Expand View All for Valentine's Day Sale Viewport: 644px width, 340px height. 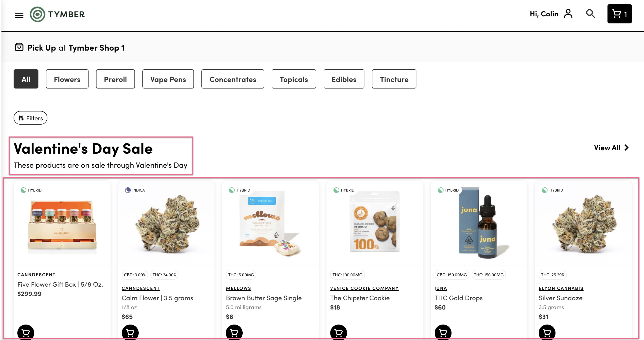click(x=611, y=148)
